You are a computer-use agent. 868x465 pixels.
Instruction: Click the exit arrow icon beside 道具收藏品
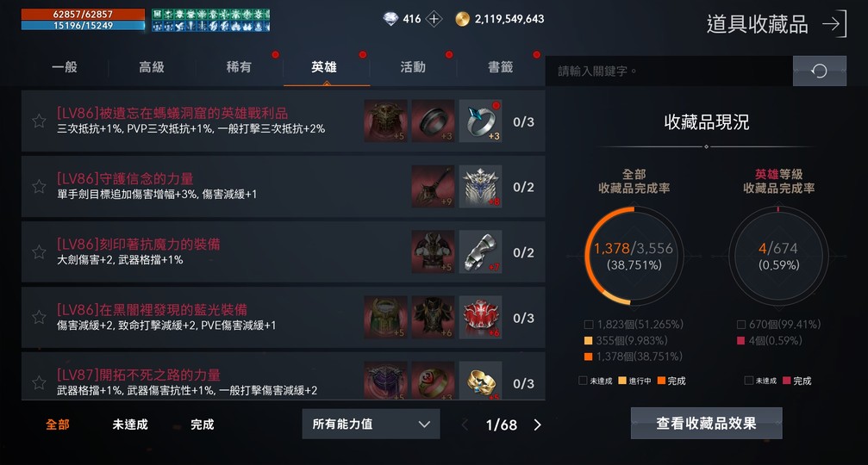pos(834,24)
